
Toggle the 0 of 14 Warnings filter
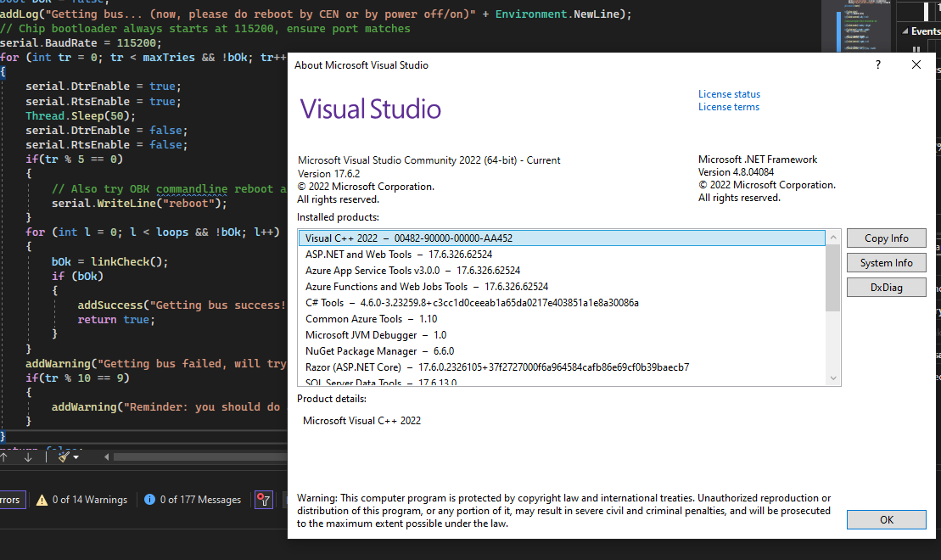pos(81,500)
